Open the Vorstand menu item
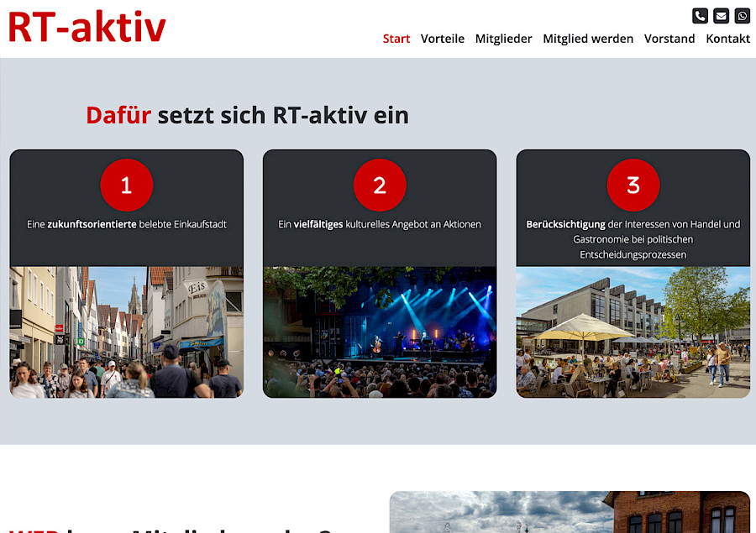 (x=669, y=39)
